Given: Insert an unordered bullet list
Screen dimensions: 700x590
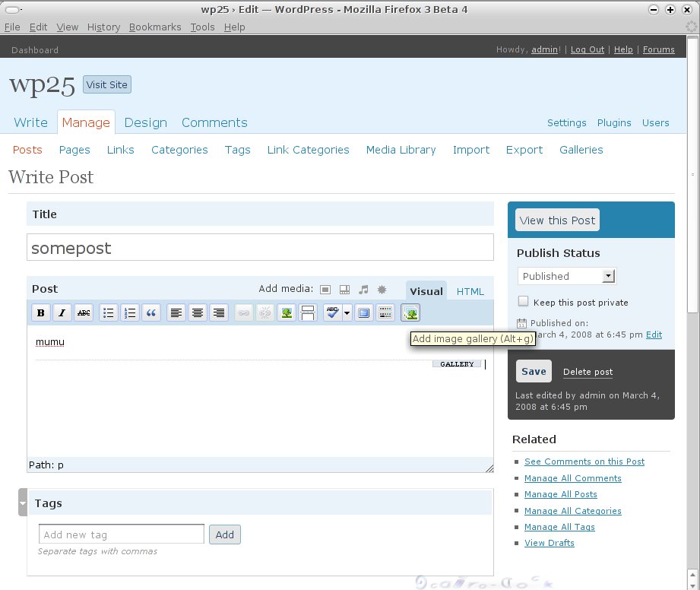Looking at the screenshot, I should pos(109,312).
